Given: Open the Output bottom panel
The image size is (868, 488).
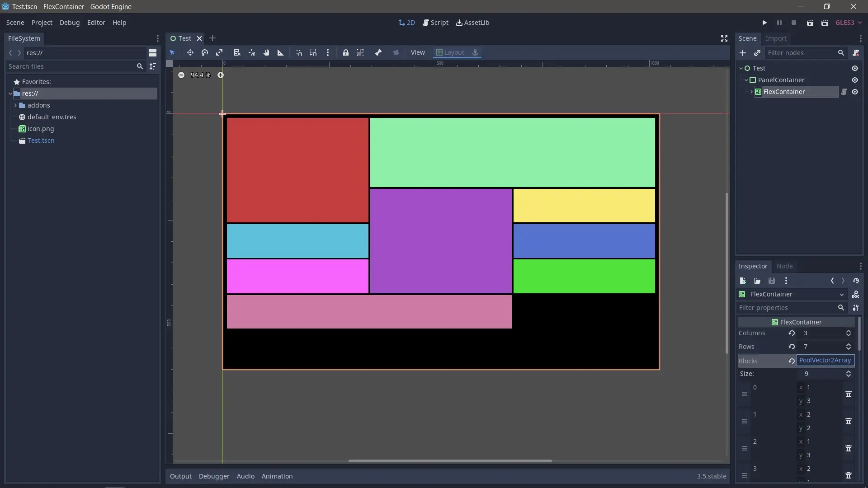Looking at the screenshot, I should pos(181,476).
